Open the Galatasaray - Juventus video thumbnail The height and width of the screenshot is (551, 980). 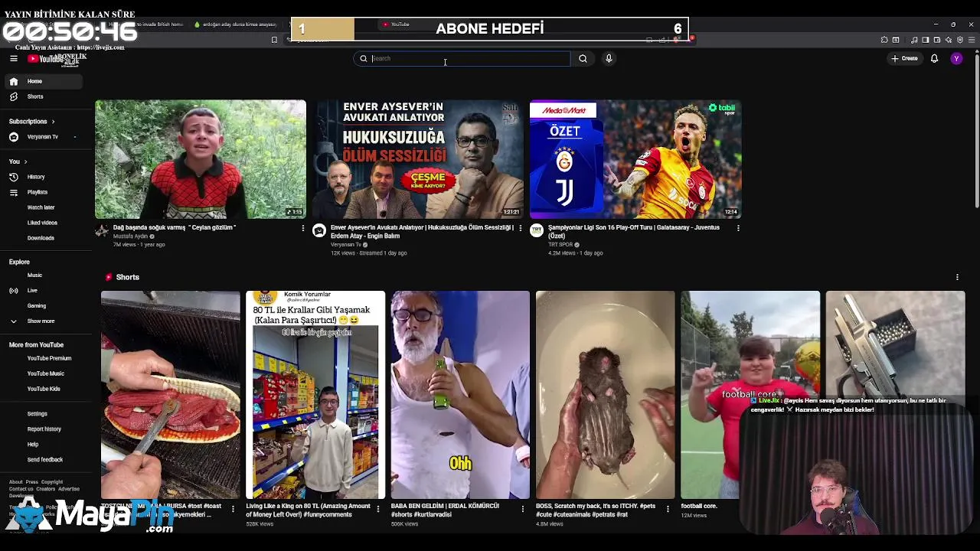click(x=635, y=159)
